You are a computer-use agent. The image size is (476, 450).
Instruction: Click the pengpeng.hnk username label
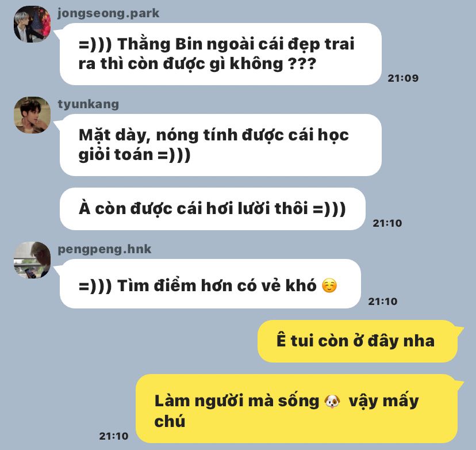105,249
